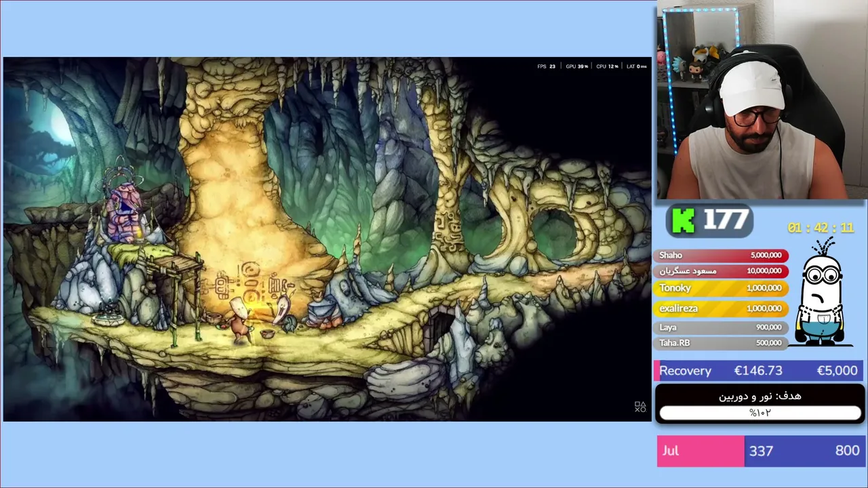
Task: Click the FPS 23 counter
Action: coord(547,66)
